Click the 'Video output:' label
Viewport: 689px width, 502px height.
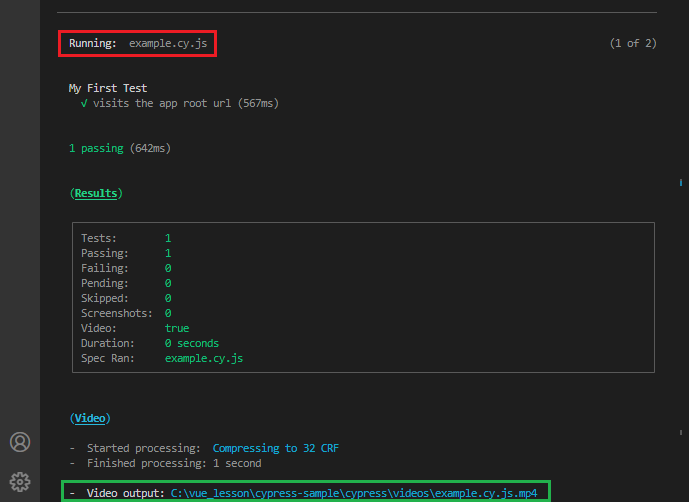coord(125,493)
